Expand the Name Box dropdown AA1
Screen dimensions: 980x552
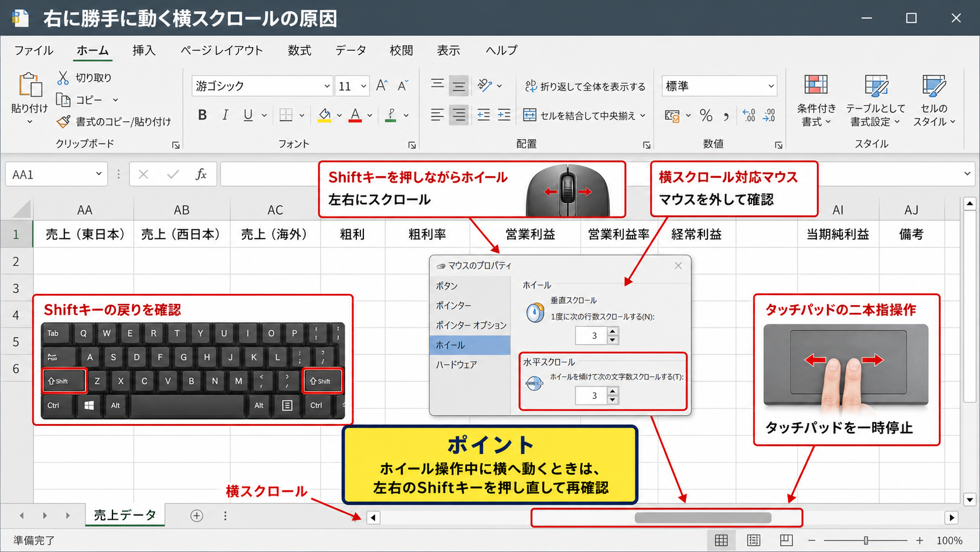[x=98, y=174]
